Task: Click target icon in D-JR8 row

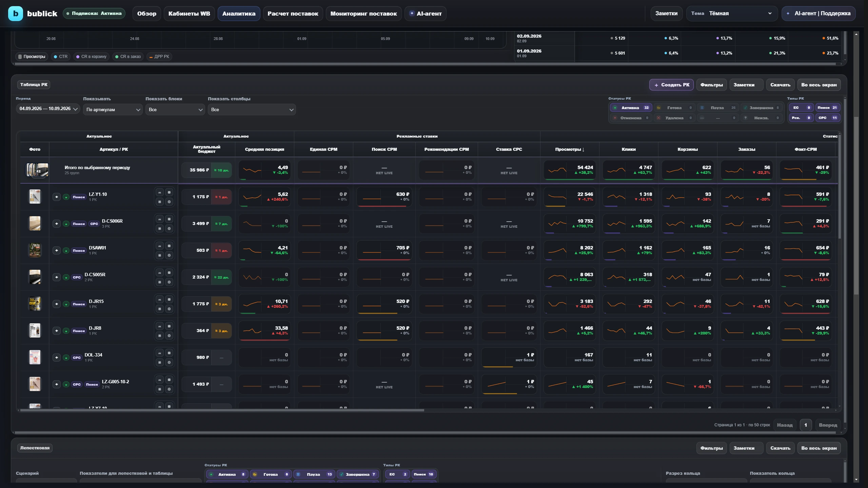Action: [x=169, y=335]
